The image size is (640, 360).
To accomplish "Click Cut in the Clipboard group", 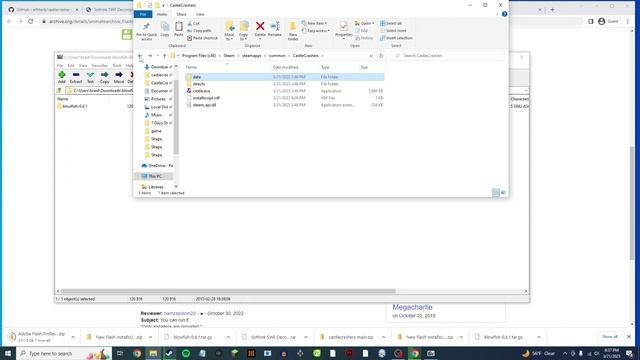I will pyautogui.click(x=194, y=24).
